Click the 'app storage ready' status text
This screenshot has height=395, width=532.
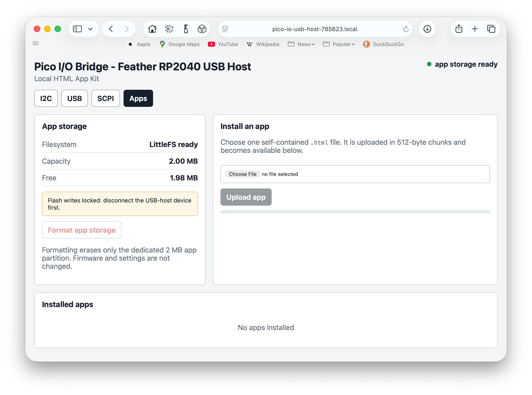pyautogui.click(x=466, y=64)
